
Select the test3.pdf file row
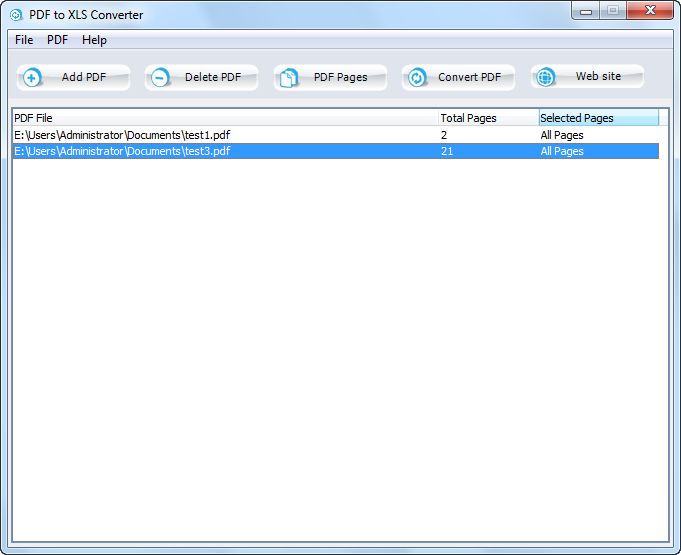(x=336, y=151)
